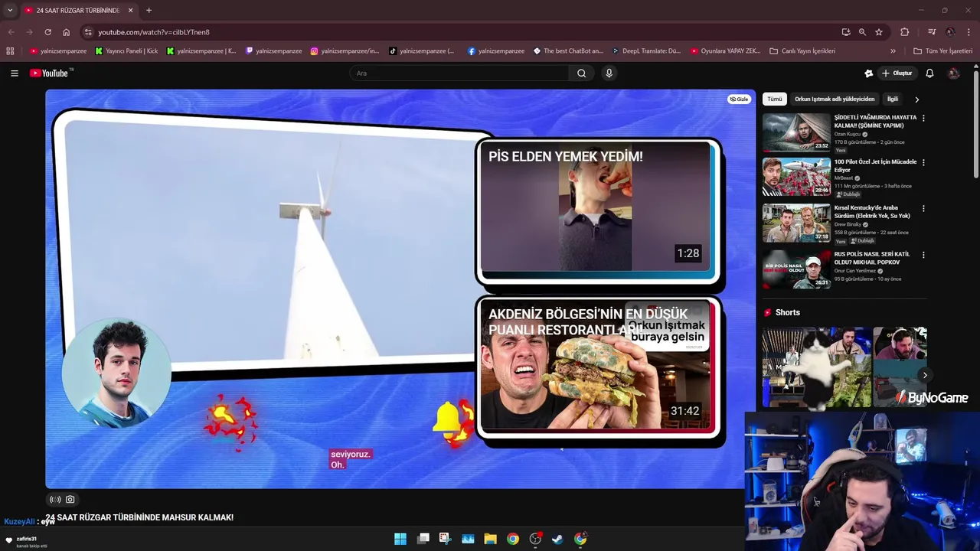The height and width of the screenshot is (551, 980).
Task: Take a screenshot with the camera icon
Action: (x=70, y=500)
